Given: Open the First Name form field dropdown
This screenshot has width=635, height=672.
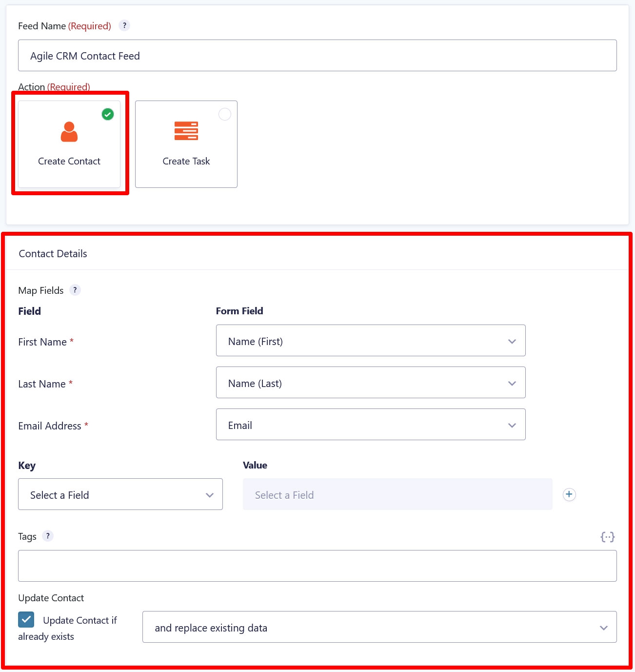Looking at the screenshot, I should [371, 341].
